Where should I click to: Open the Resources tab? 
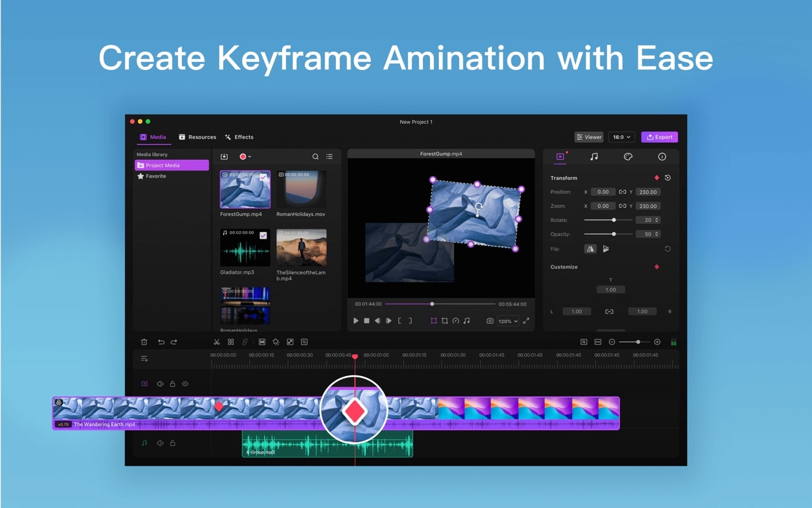(198, 136)
